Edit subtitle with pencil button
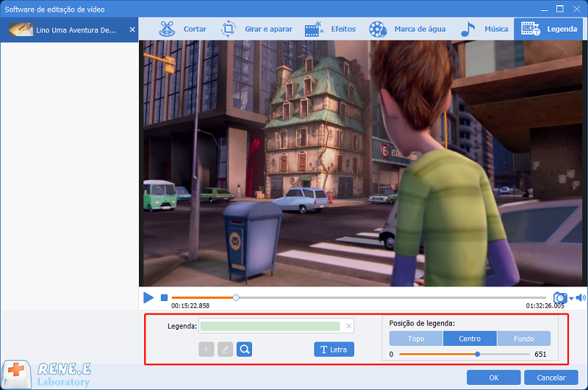Image resolution: width=588 pixels, height=390 pixels. [226, 350]
